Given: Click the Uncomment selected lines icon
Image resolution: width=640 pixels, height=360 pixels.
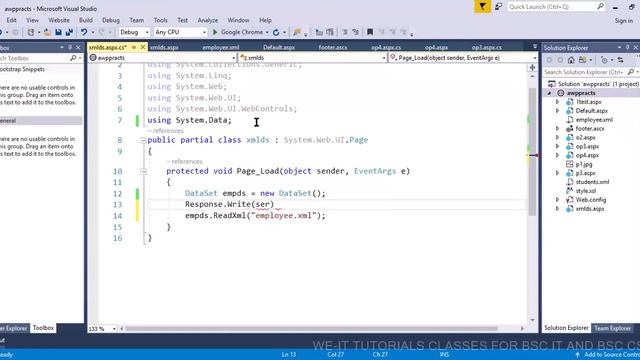Looking at the screenshot, I should point(356,32).
